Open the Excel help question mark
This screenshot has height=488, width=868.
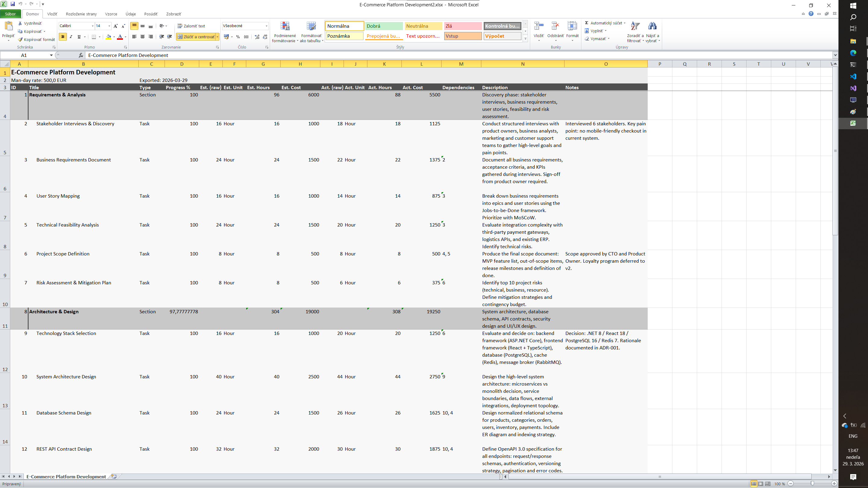(811, 14)
